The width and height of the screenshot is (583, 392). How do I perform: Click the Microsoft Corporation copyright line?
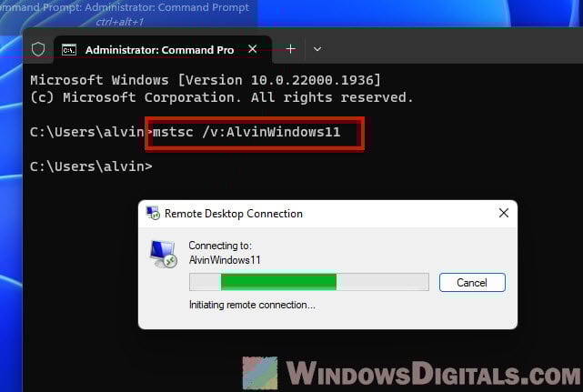[x=222, y=97]
